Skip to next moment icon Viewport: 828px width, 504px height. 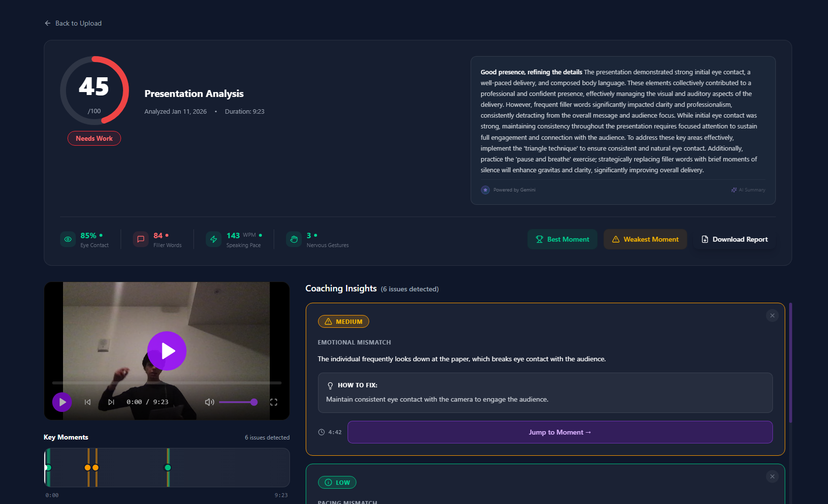click(111, 402)
